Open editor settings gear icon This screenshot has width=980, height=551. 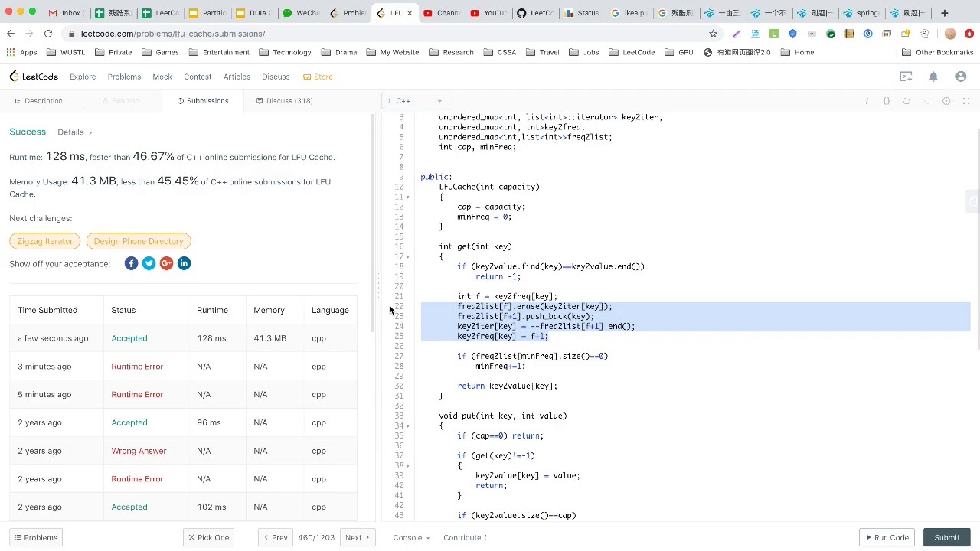coord(946,101)
